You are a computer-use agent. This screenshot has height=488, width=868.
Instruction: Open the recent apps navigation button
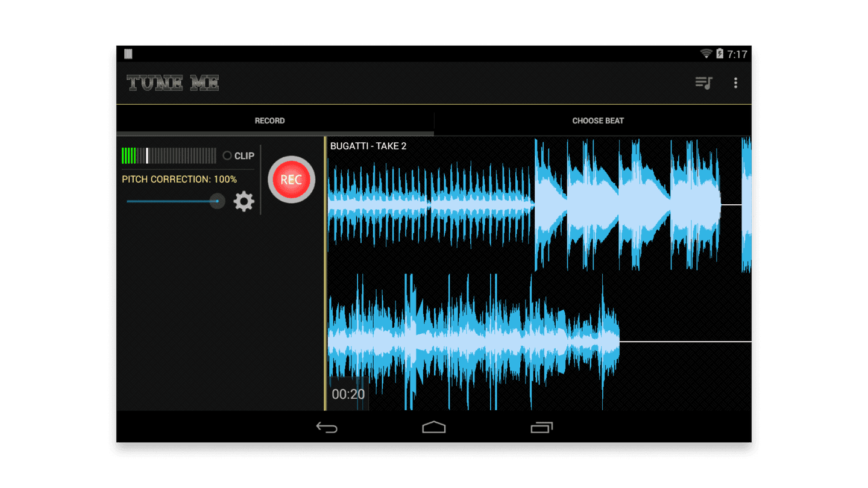(x=541, y=427)
